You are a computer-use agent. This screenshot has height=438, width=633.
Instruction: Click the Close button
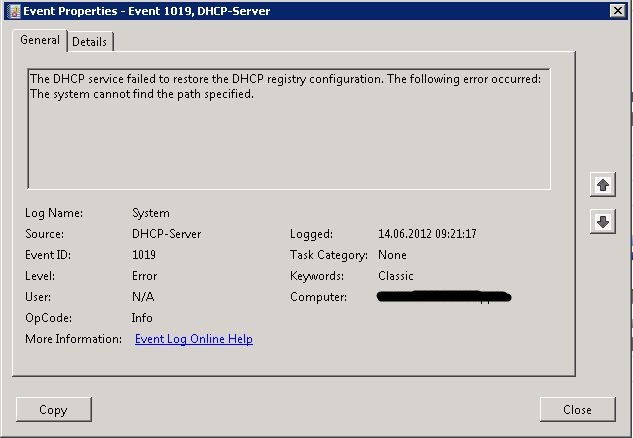click(577, 410)
